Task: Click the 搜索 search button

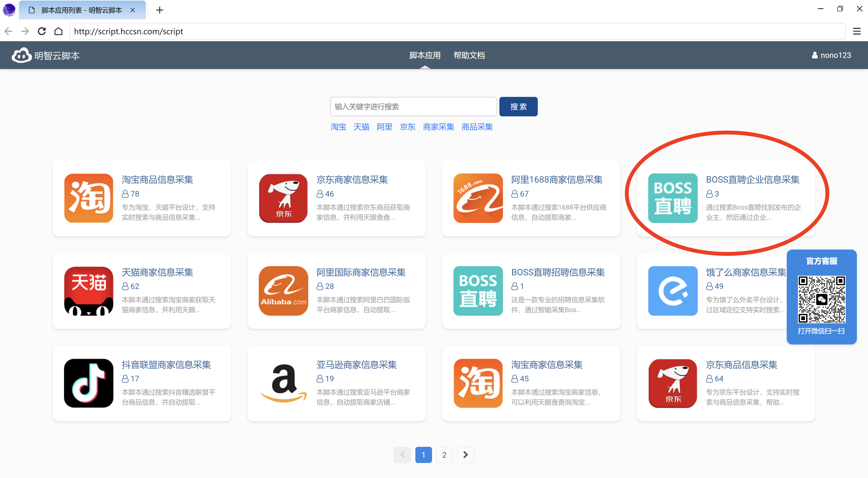Action: [518, 107]
